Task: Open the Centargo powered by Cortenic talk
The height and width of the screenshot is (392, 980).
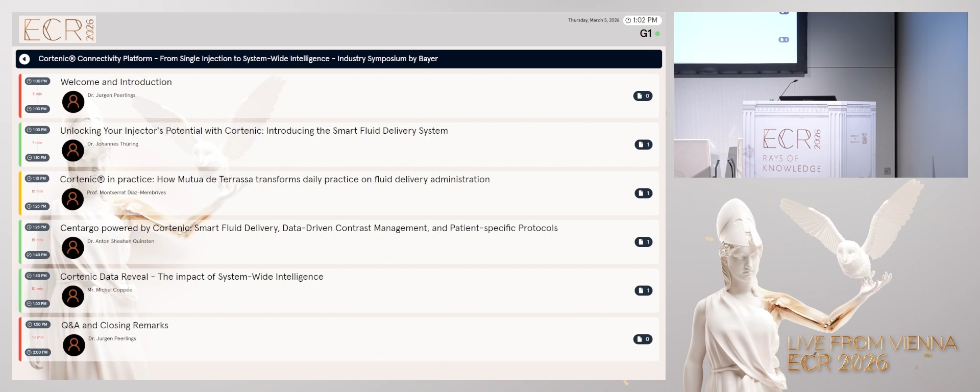Action: pyautogui.click(x=309, y=228)
